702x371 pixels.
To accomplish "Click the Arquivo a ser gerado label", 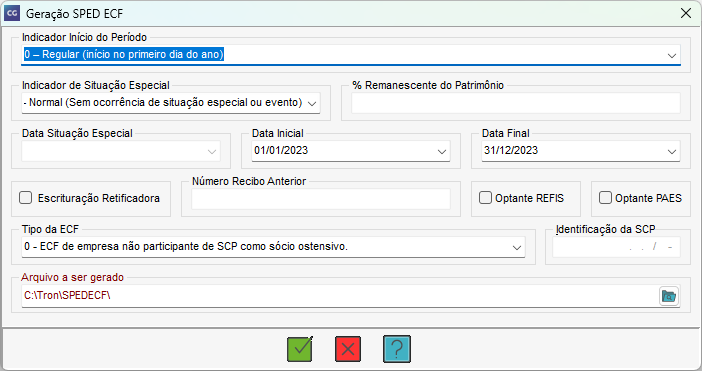I will click(x=73, y=277).
